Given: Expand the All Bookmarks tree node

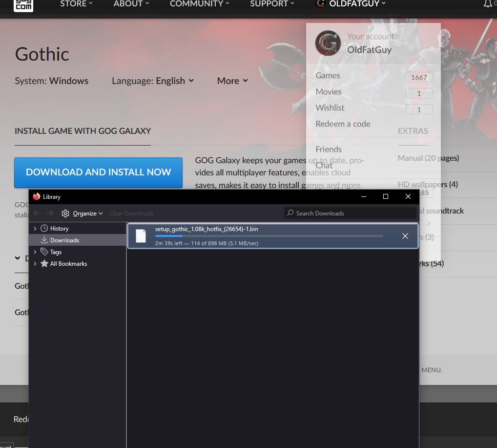Looking at the screenshot, I should [x=35, y=264].
